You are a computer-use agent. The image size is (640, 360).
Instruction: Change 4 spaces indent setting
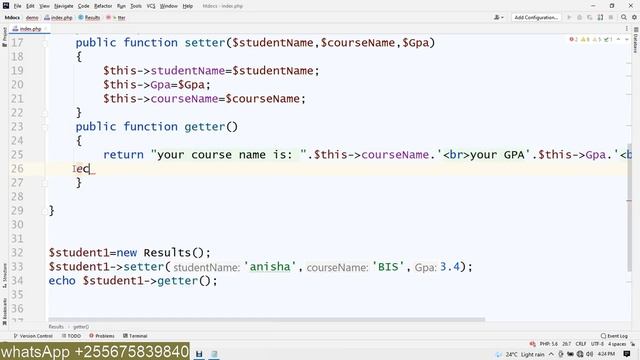(x=617, y=344)
